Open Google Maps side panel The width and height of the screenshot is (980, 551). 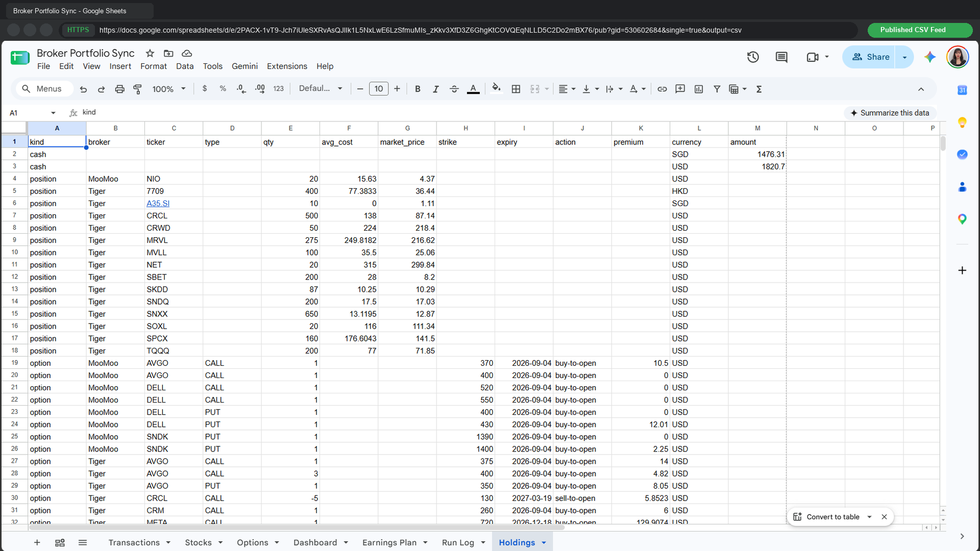962,219
